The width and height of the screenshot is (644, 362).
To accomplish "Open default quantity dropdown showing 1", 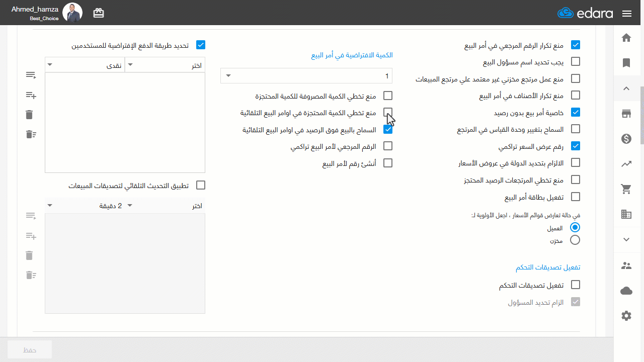I will click(x=306, y=76).
